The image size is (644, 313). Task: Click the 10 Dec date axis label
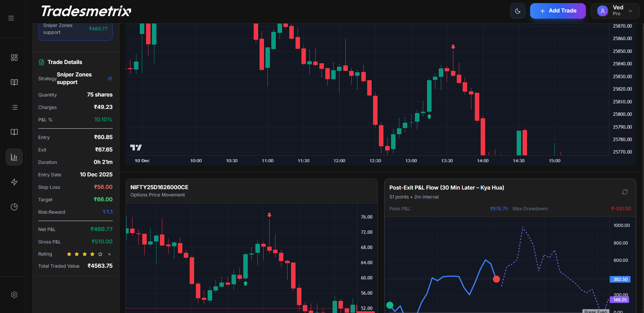142,161
